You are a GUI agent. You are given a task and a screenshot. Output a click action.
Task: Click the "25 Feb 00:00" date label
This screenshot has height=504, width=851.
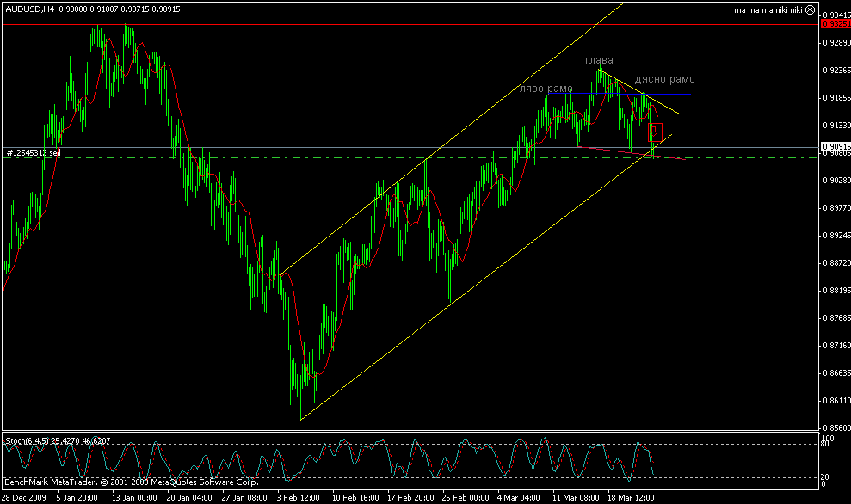(466, 497)
